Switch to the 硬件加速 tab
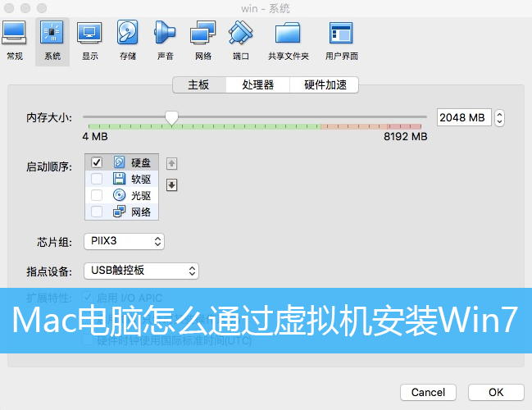Image resolution: width=532 pixels, height=410 pixels. click(325, 84)
